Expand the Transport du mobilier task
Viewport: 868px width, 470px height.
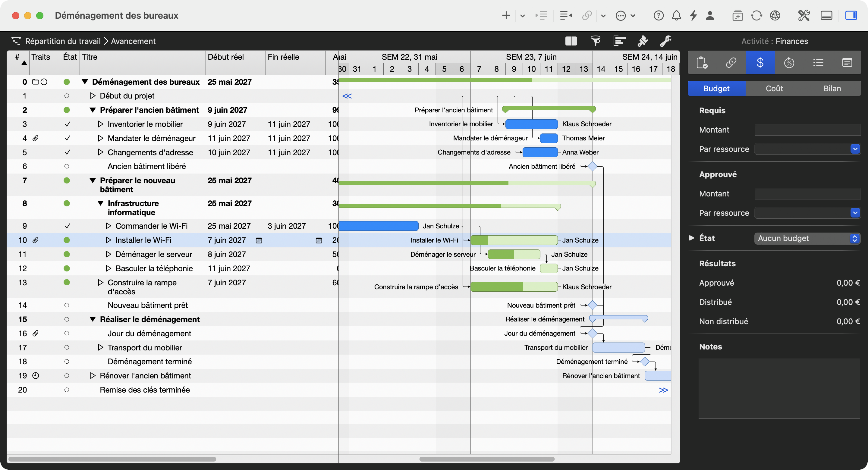coord(100,347)
